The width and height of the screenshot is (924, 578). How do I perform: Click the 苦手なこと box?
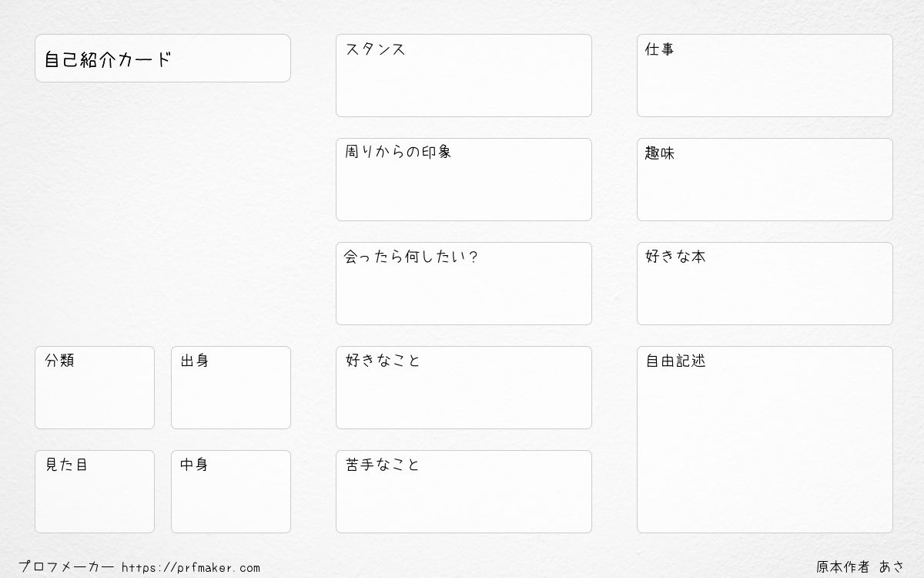464,492
